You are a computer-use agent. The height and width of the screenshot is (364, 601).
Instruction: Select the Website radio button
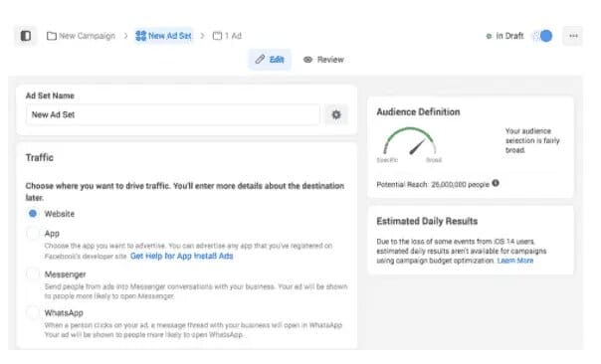pos(33,214)
